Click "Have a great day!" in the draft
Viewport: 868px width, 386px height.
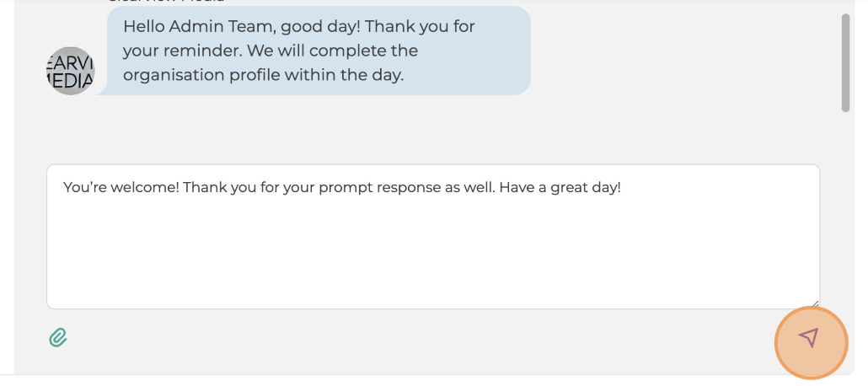(x=560, y=187)
